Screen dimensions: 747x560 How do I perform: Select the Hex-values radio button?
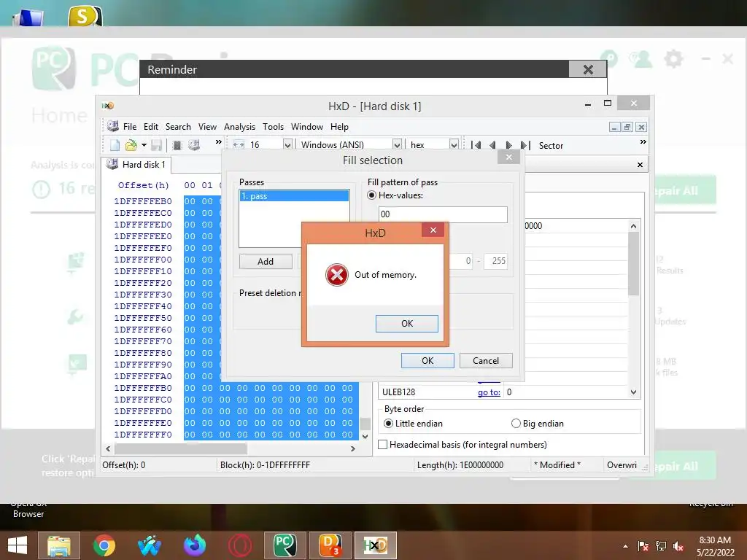pos(371,195)
